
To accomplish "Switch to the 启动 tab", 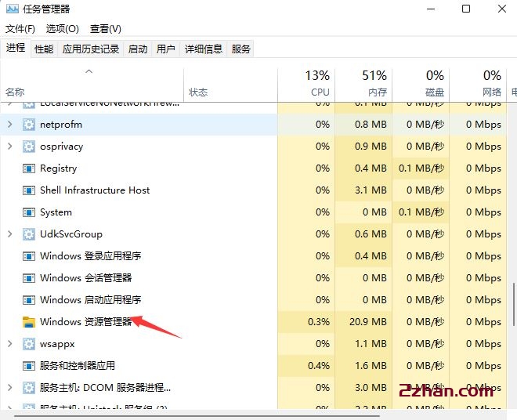I will coord(138,49).
